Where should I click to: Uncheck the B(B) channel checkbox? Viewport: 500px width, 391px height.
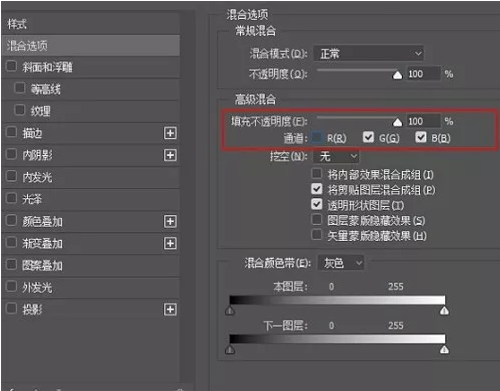pos(421,137)
